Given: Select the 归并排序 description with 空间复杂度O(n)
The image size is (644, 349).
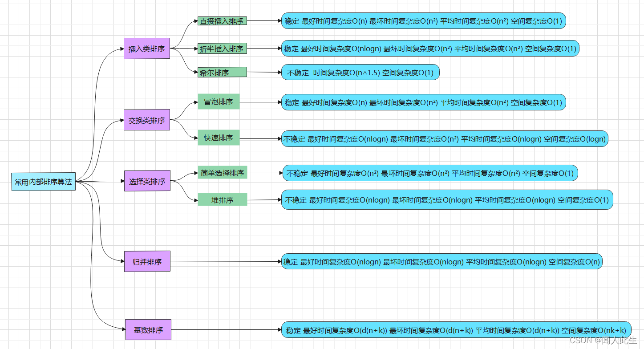Looking at the screenshot, I should pos(442,261).
